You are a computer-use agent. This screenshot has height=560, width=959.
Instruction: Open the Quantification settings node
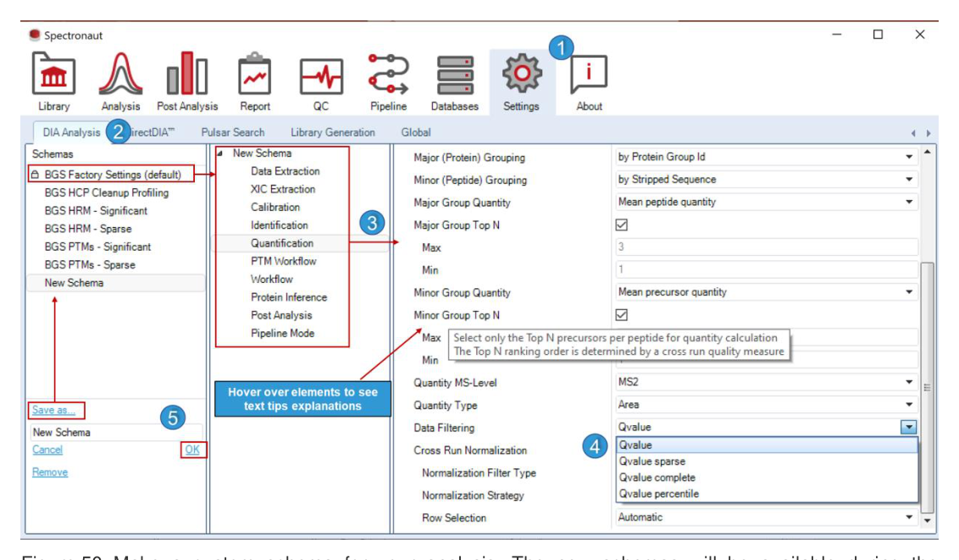tap(282, 243)
